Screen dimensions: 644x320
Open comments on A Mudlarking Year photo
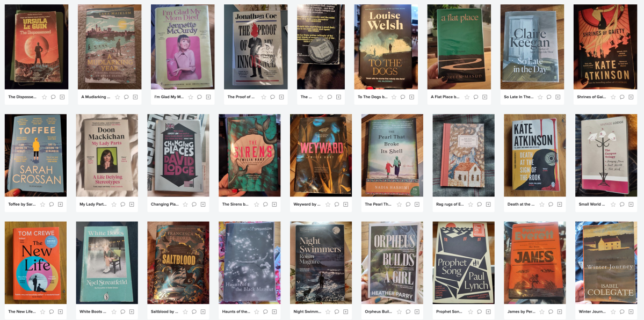click(126, 97)
